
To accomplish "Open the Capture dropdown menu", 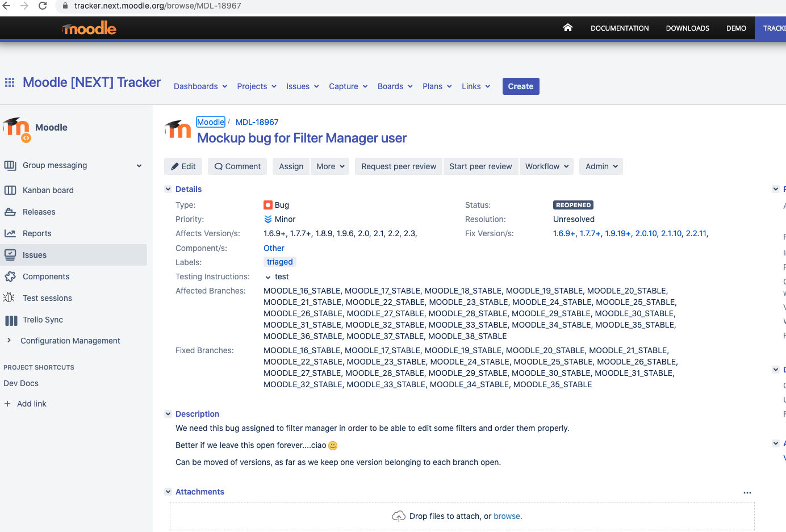I will click(x=348, y=86).
